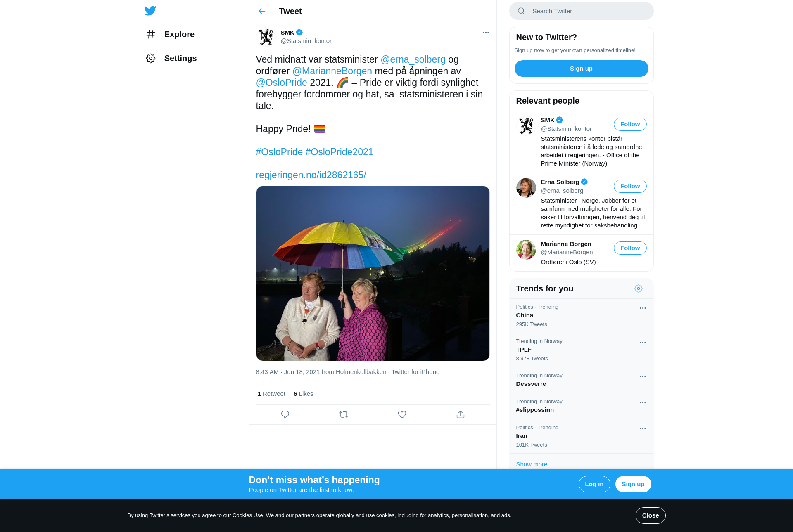Open @MarianneBorgen handle in Relevant people
Image resolution: width=793 pixels, height=532 pixels.
(x=567, y=252)
